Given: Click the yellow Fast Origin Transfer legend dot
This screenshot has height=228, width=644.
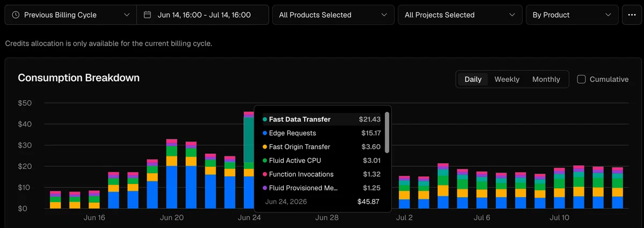Looking at the screenshot, I should tap(265, 147).
